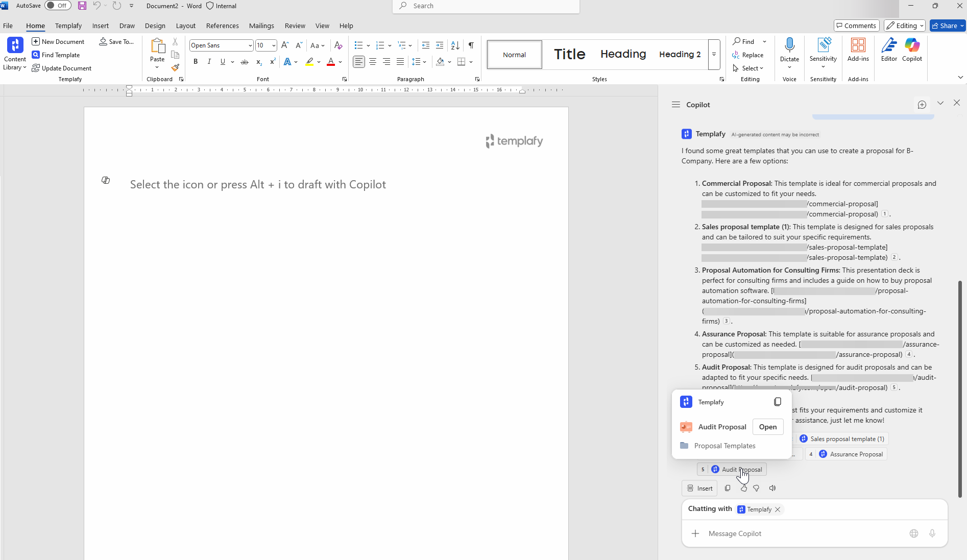Open the Add-ins gallery

858,50
